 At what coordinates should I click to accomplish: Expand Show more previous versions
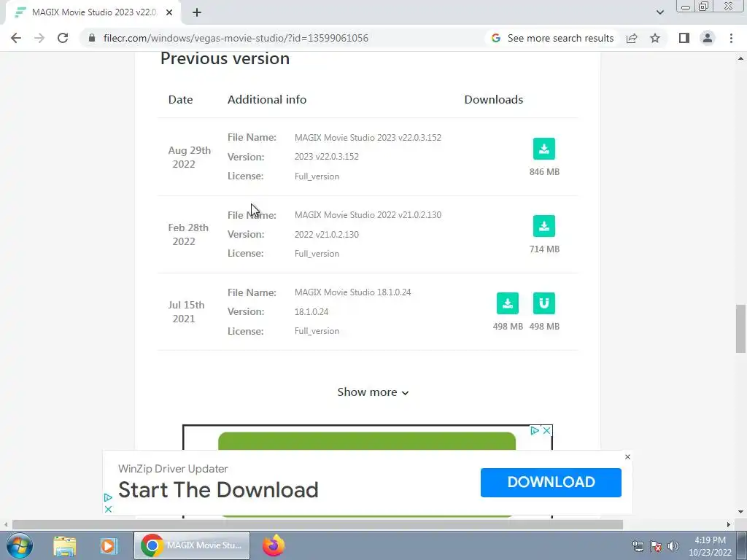[x=373, y=392]
